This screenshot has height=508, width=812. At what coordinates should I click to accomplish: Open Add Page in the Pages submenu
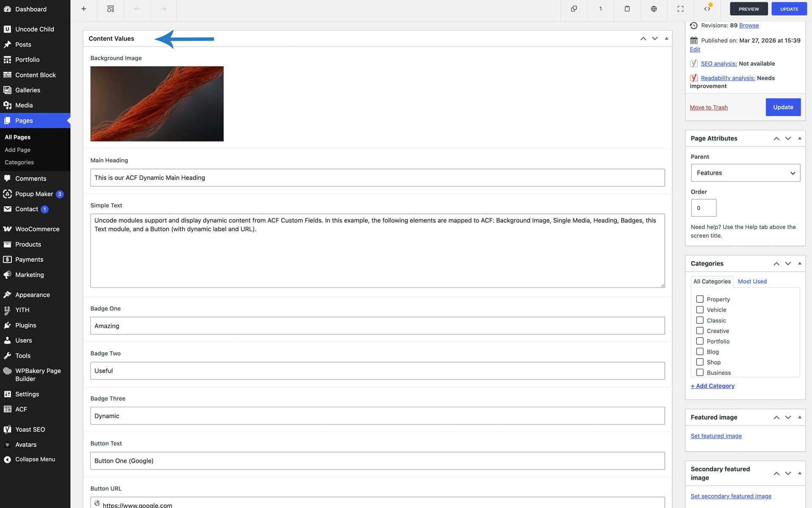click(18, 150)
